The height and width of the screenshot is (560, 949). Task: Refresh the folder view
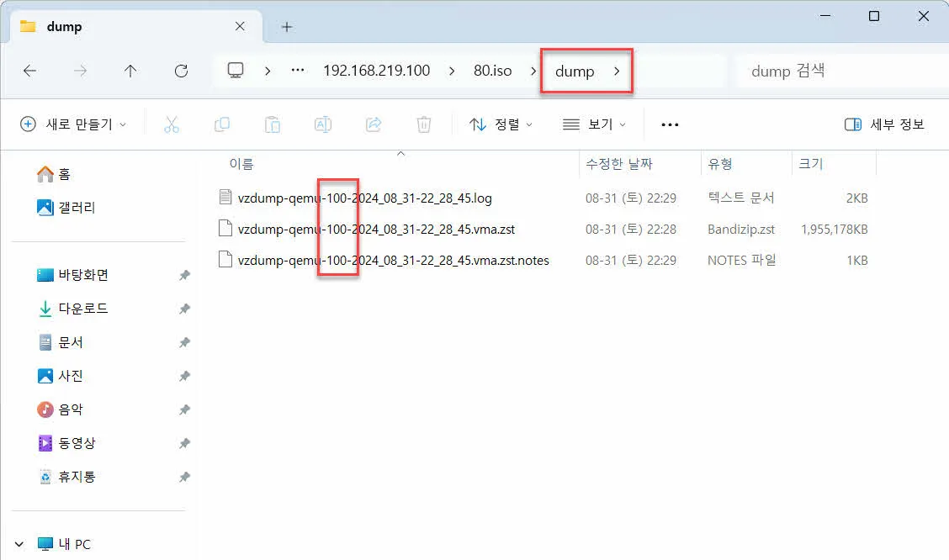[181, 71]
